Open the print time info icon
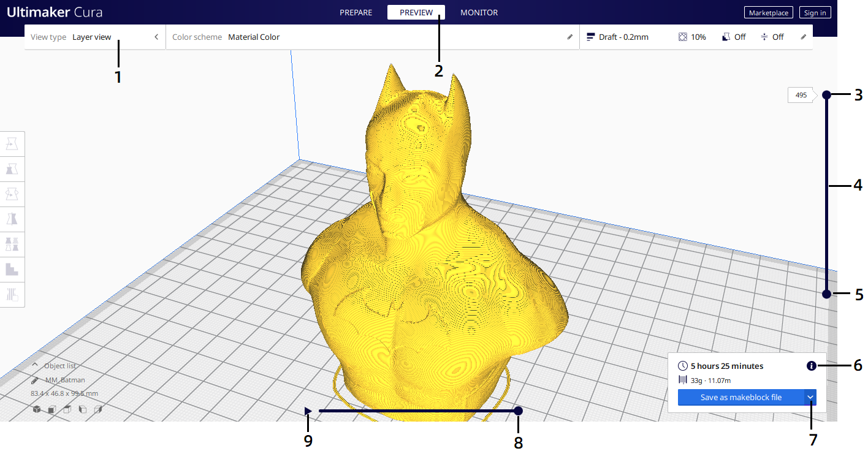Image resolution: width=868 pixels, height=451 pixels. click(x=812, y=366)
